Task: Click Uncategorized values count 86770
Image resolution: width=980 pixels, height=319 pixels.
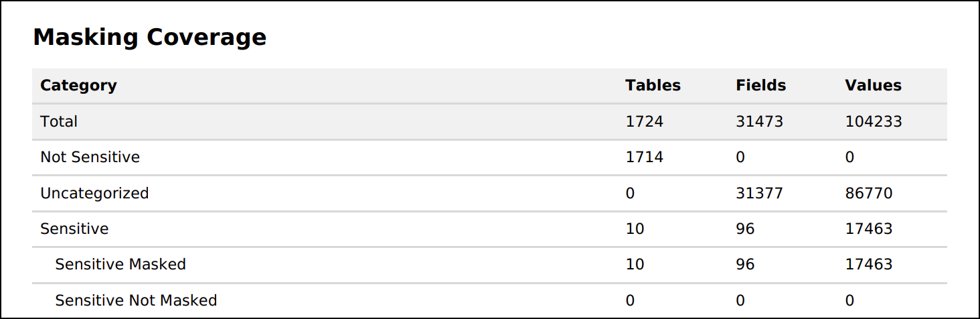Action: tap(868, 193)
